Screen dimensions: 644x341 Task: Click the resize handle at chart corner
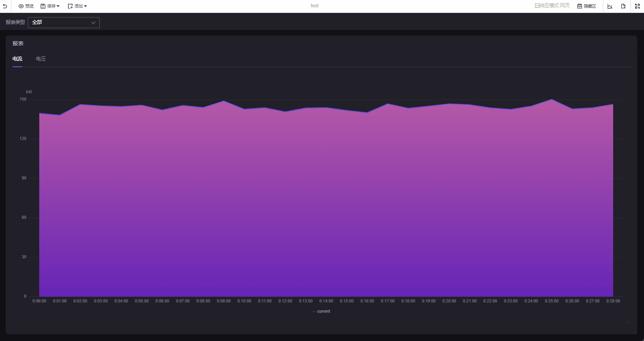628,322
